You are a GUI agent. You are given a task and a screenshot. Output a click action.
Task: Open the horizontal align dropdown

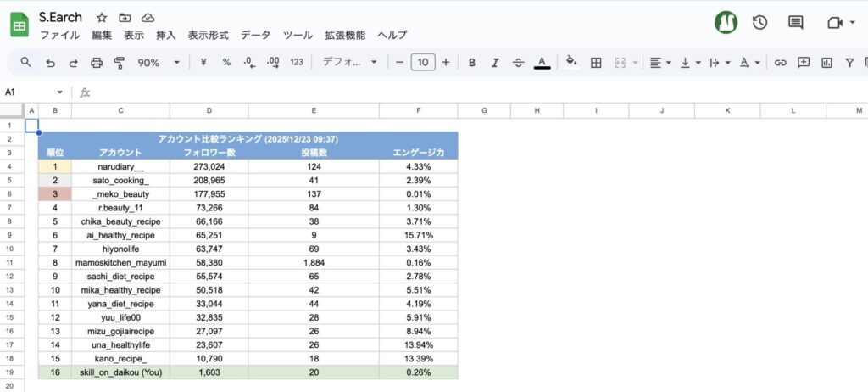coord(659,63)
